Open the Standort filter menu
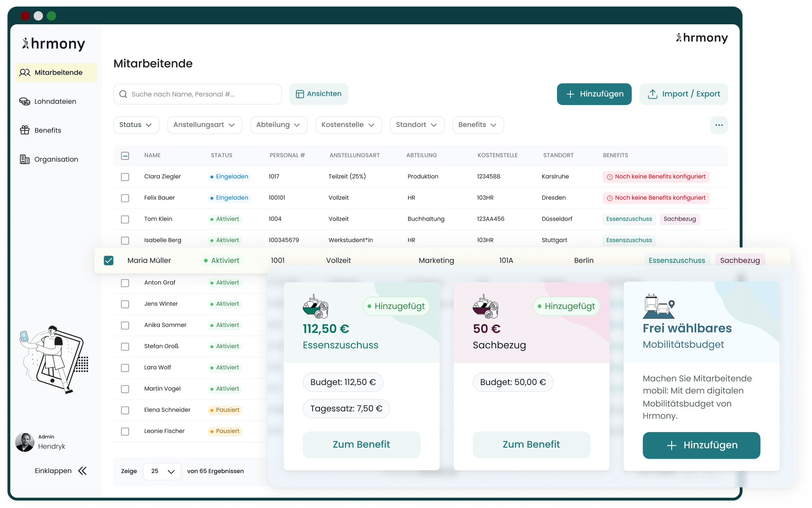Screen dimensions: 812x508 coord(417,125)
